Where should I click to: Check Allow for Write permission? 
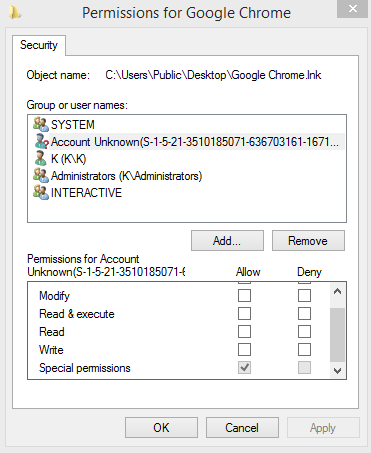coord(244,349)
